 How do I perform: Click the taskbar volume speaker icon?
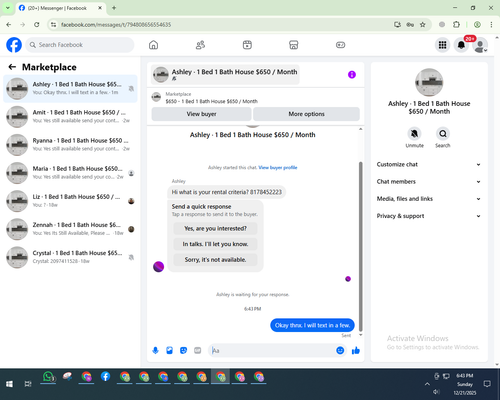436,392
